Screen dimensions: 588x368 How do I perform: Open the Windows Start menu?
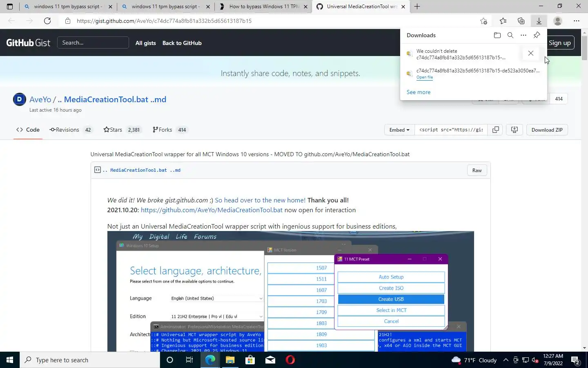[x=10, y=360]
